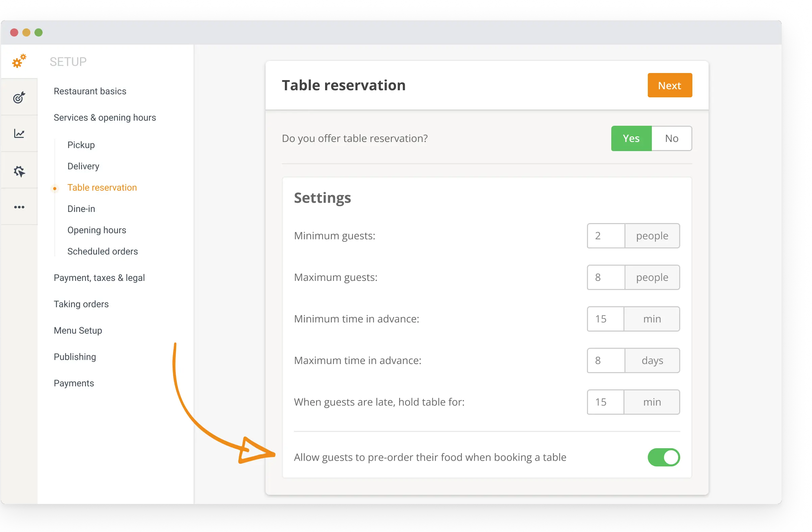Edit the Minimum guests value field
Viewport: 812px width, 532px height.
[606, 236]
